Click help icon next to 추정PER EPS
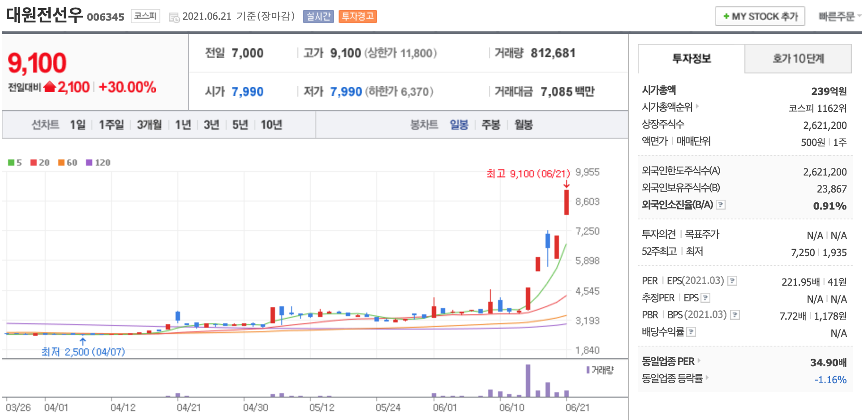The image size is (868, 420). [x=705, y=298]
